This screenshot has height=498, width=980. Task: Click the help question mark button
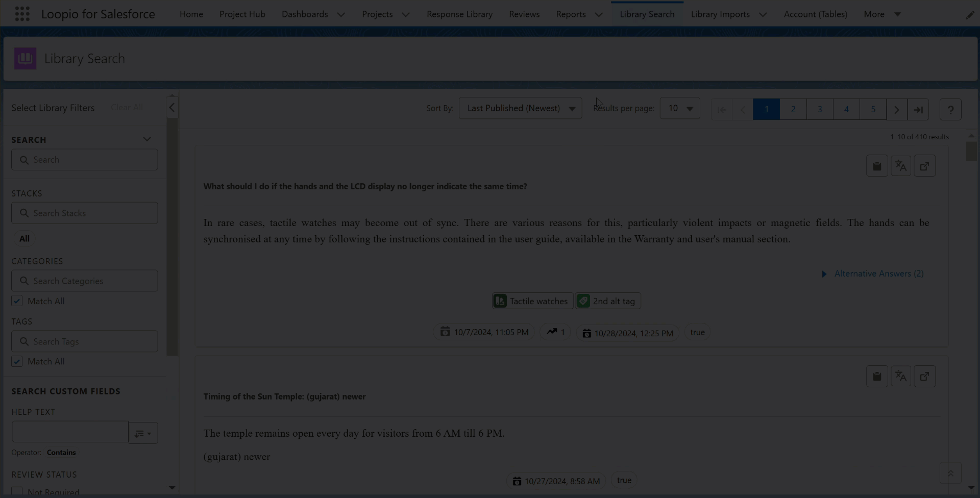click(950, 110)
